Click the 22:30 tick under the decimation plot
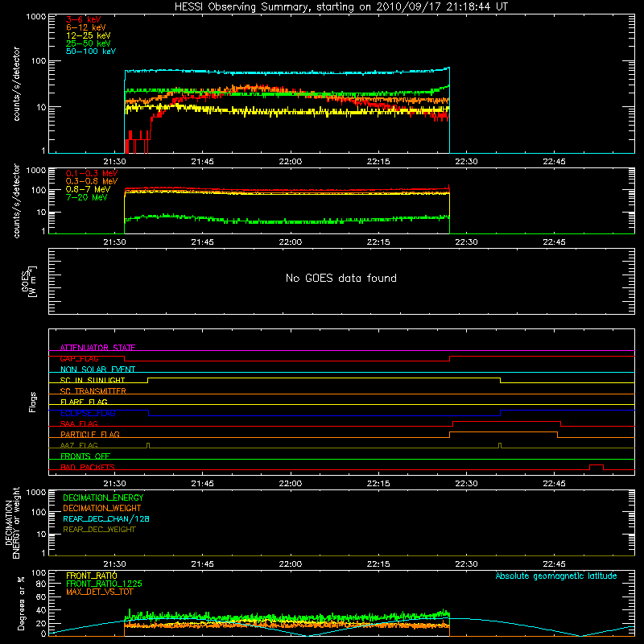Image resolution: width=644 pixels, height=644 pixels. click(466, 564)
